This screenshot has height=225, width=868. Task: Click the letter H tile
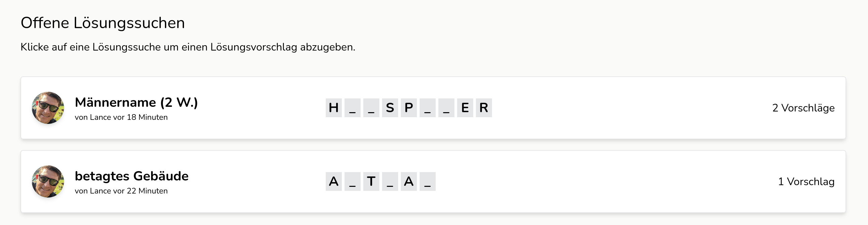click(333, 108)
